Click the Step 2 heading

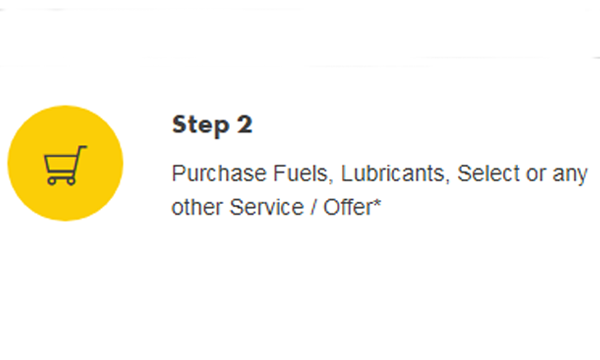212,125
